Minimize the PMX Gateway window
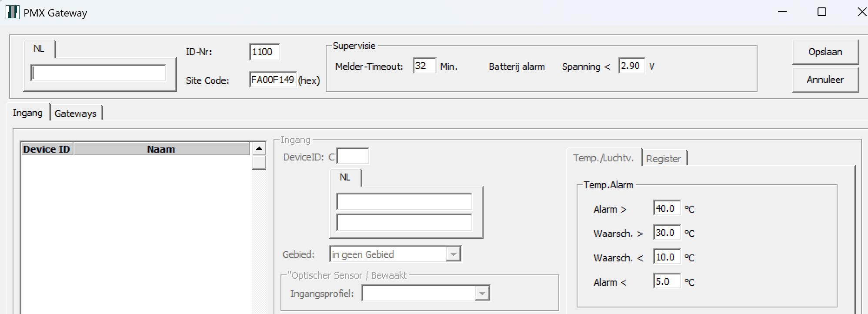The width and height of the screenshot is (868, 314). click(x=782, y=12)
